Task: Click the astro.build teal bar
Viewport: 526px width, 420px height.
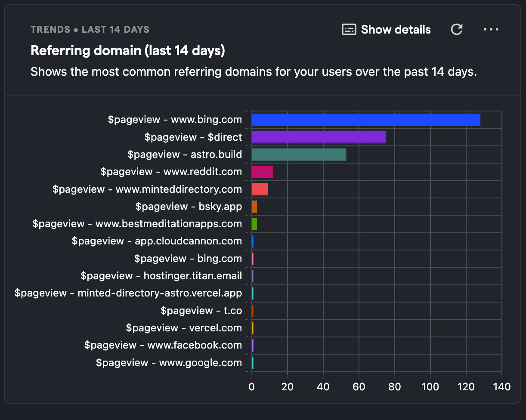Action: click(x=299, y=154)
